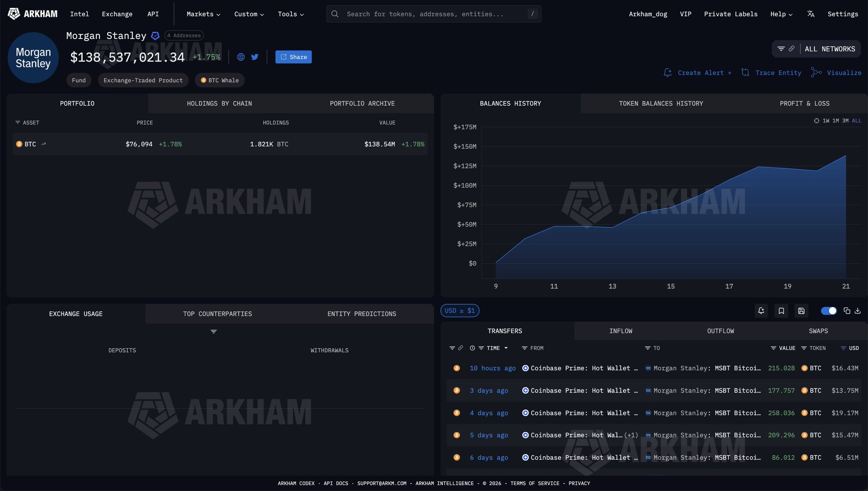Select the 1W chart time range
This screenshot has height=491, width=868.
click(x=826, y=121)
